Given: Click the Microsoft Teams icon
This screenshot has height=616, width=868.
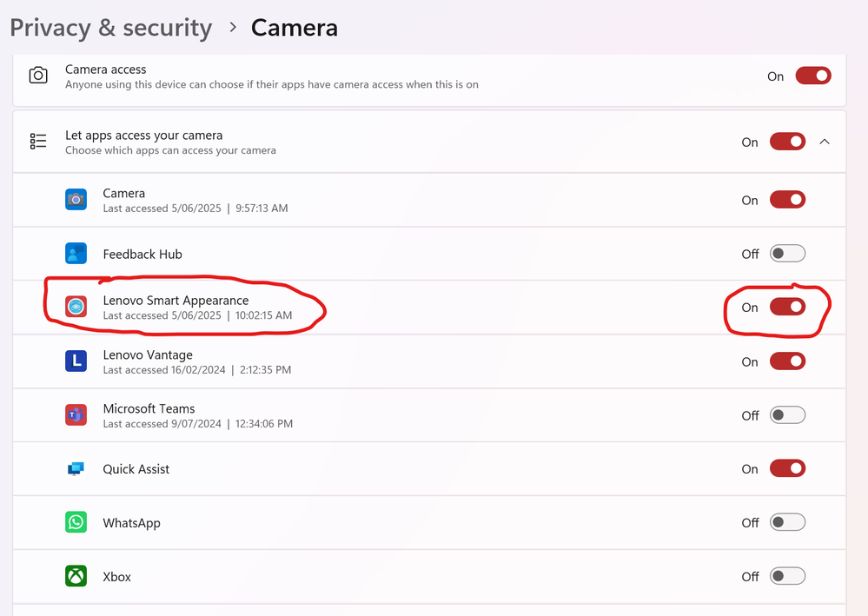Looking at the screenshot, I should coord(76,414).
